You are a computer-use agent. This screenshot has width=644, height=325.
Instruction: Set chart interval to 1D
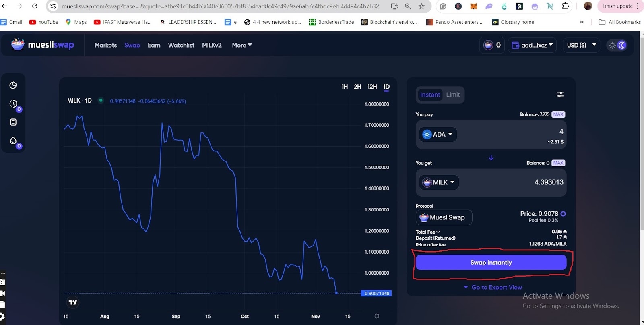[x=386, y=87]
